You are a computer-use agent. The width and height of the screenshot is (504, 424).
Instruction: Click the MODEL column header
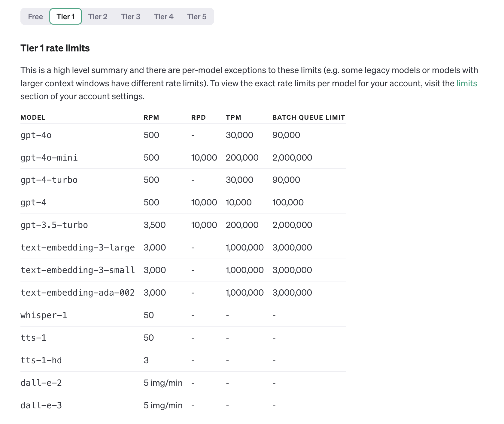33,117
